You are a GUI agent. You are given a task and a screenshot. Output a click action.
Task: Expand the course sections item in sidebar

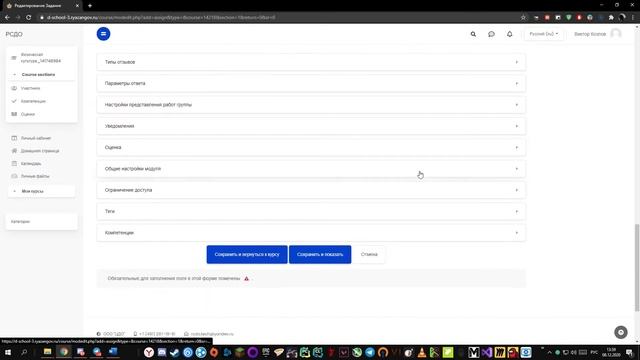pyautogui.click(x=41, y=74)
